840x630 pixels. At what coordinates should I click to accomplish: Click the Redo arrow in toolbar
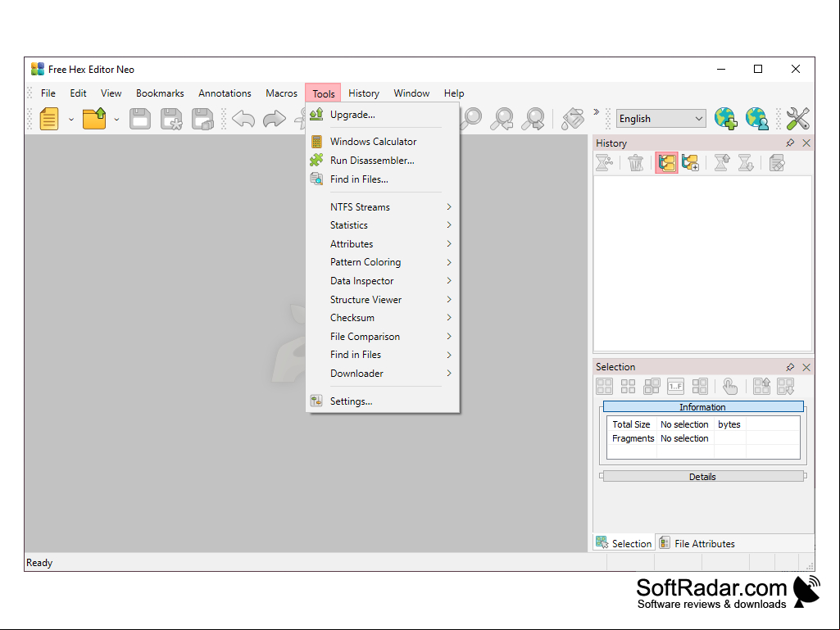(x=275, y=119)
